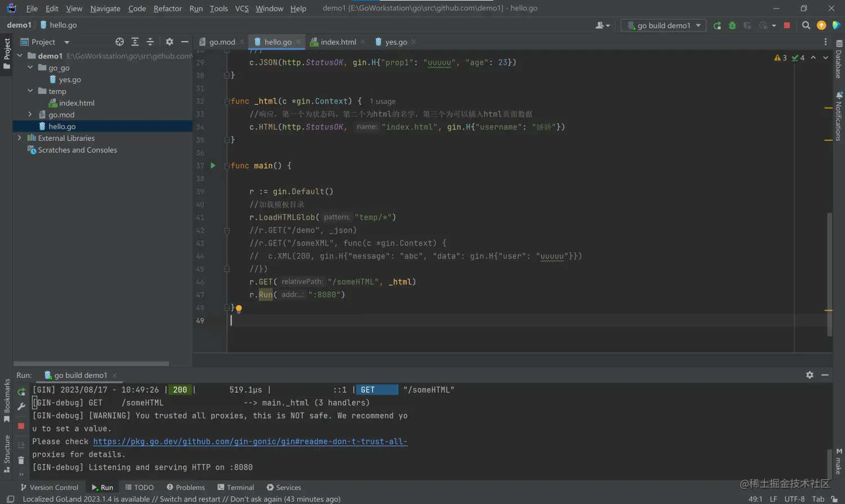Click Select Opened File crosshair icon

(119, 42)
